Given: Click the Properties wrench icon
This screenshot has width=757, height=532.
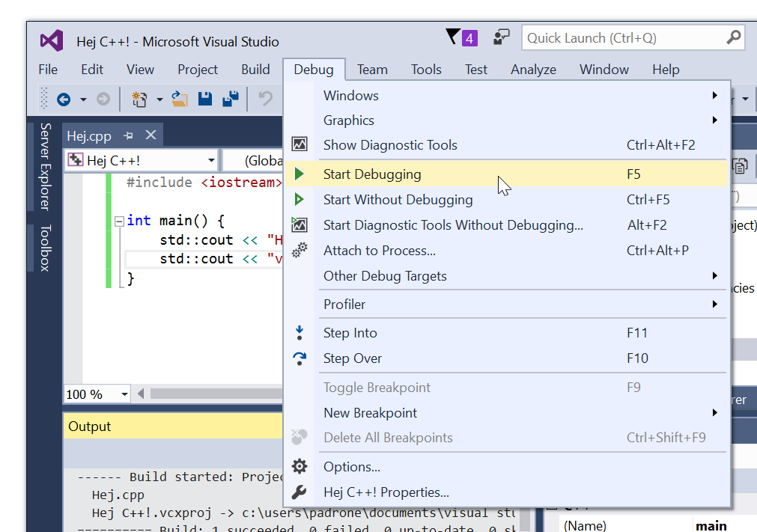Looking at the screenshot, I should (300, 492).
